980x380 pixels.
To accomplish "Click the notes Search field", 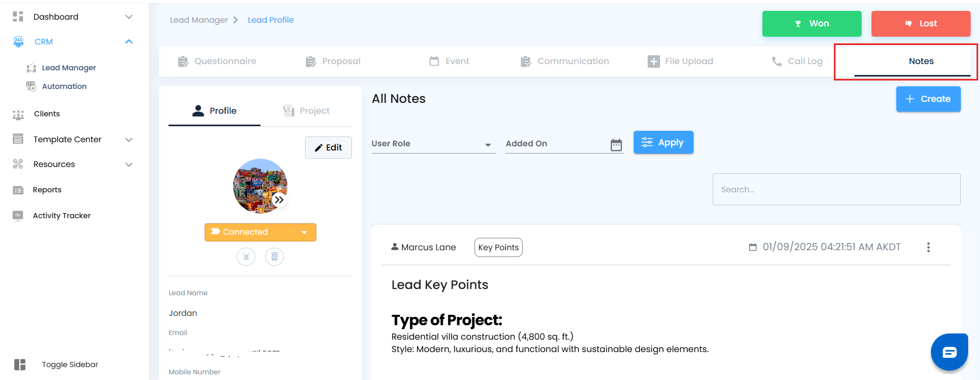I will point(836,189).
